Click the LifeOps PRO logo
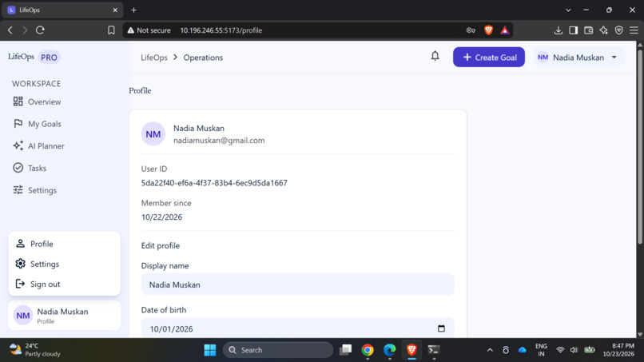The image size is (644, 362). (x=34, y=57)
